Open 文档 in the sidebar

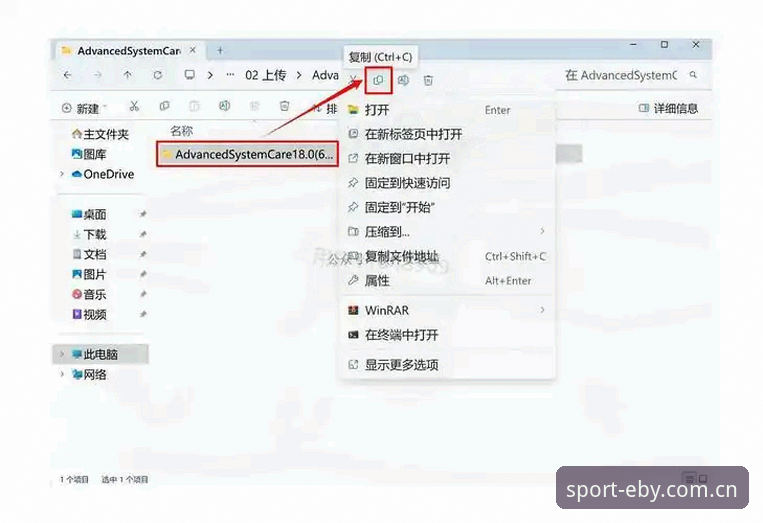click(x=89, y=254)
